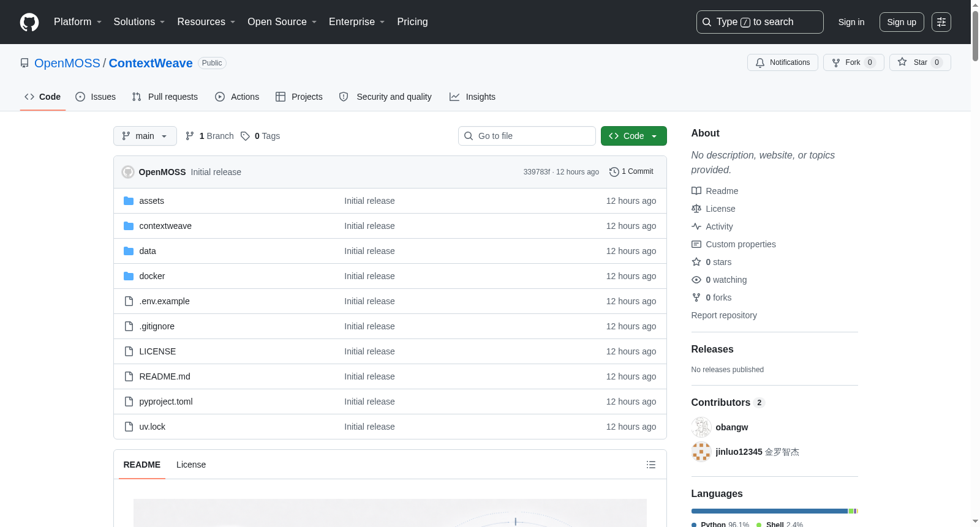980x527 pixels.
Task: Click the folder icon for docker
Action: pos(129,276)
